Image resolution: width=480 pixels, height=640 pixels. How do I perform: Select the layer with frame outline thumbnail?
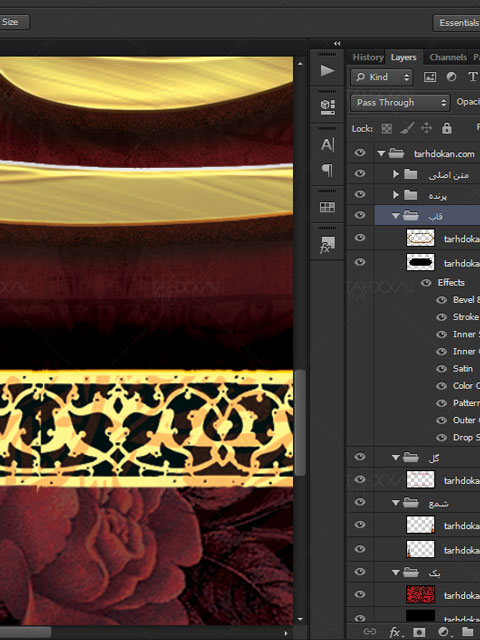420,238
